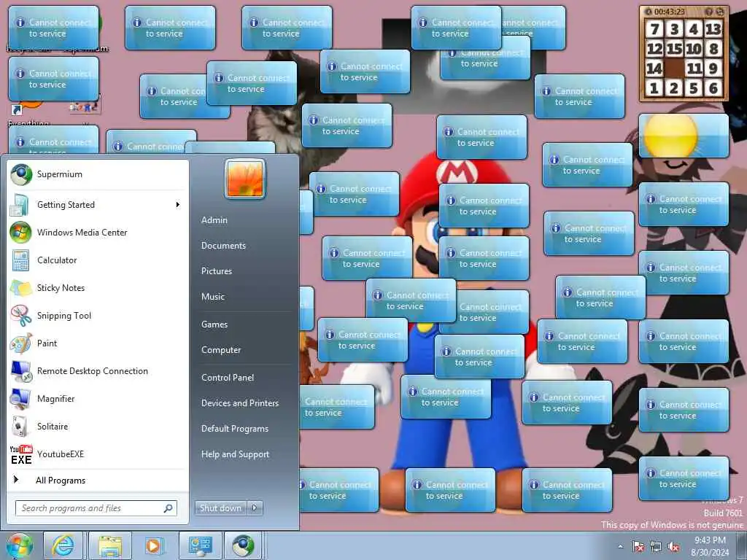747x560 pixels.
Task: Click puzzle tile number 6
Action: click(x=713, y=88)
